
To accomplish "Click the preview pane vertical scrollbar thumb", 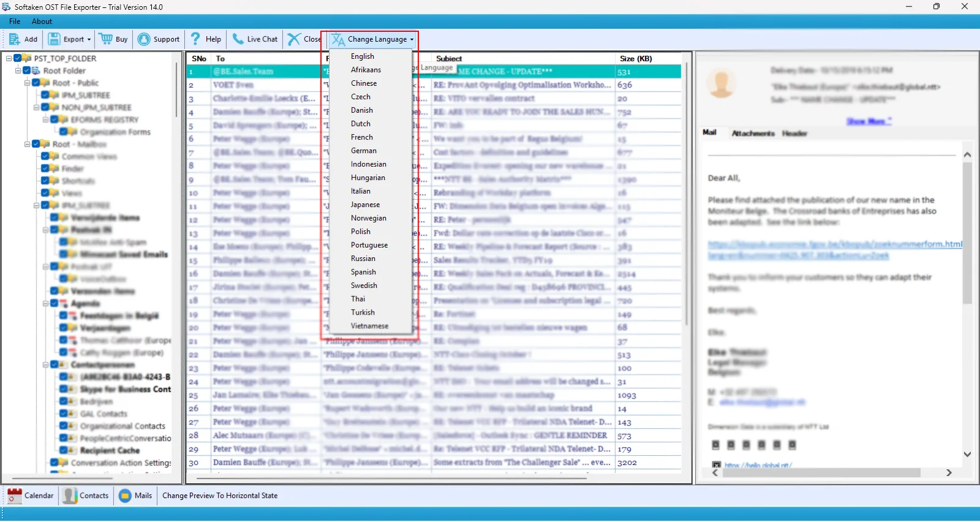I will 967,233.
